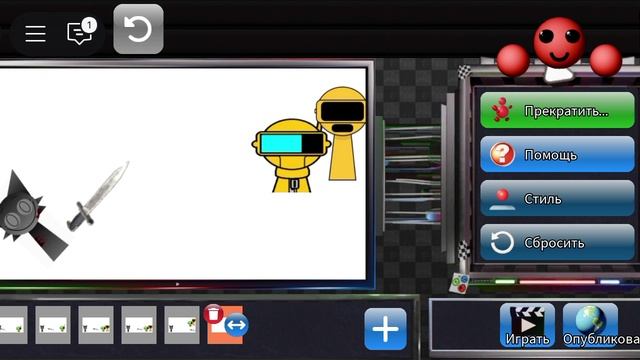Open Помощь help button

[x=557, y=154]
